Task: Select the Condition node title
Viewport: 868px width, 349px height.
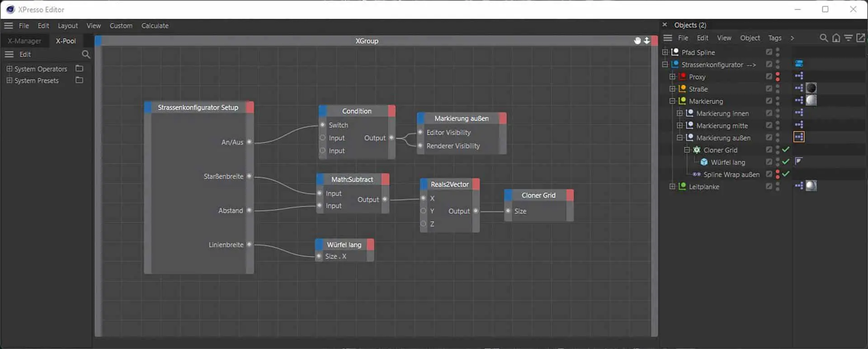Action: [x=356, y=111]
